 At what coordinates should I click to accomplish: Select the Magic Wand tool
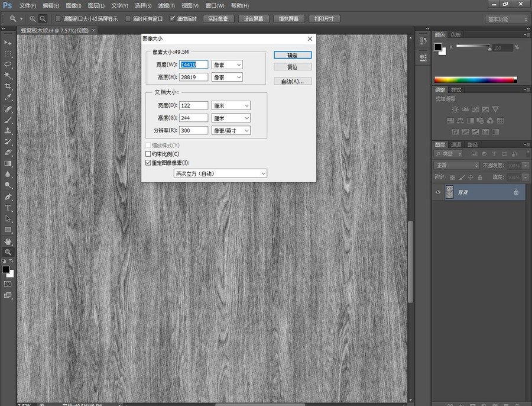point(8,75)
